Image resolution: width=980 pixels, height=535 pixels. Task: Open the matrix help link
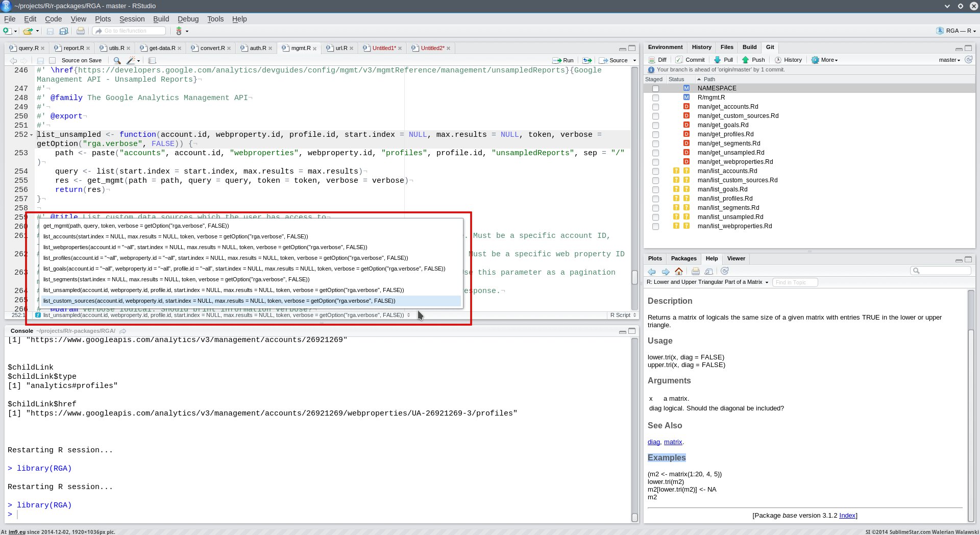(x=673, y=442)
